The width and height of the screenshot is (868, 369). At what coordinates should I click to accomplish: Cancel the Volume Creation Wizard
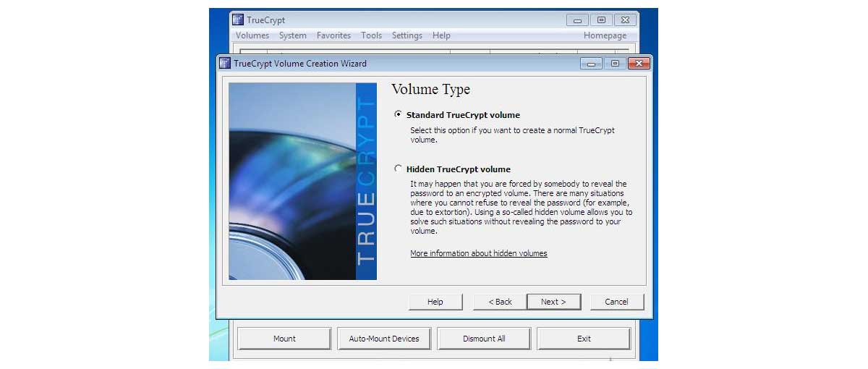[616, 302]
